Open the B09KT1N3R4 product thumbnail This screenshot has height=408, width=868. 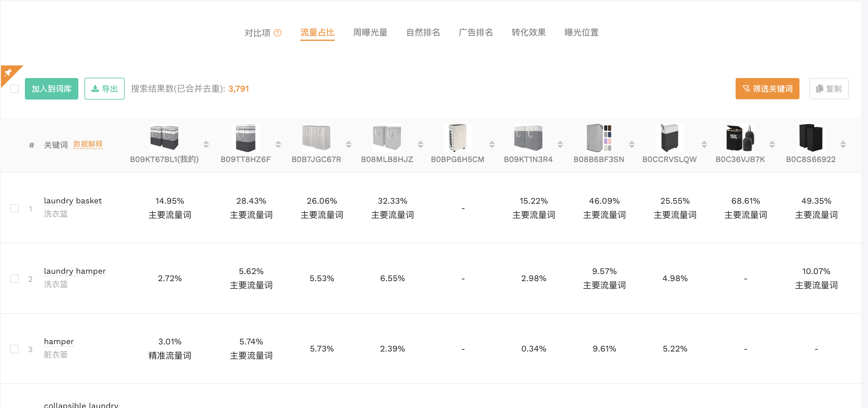[528, 138]
